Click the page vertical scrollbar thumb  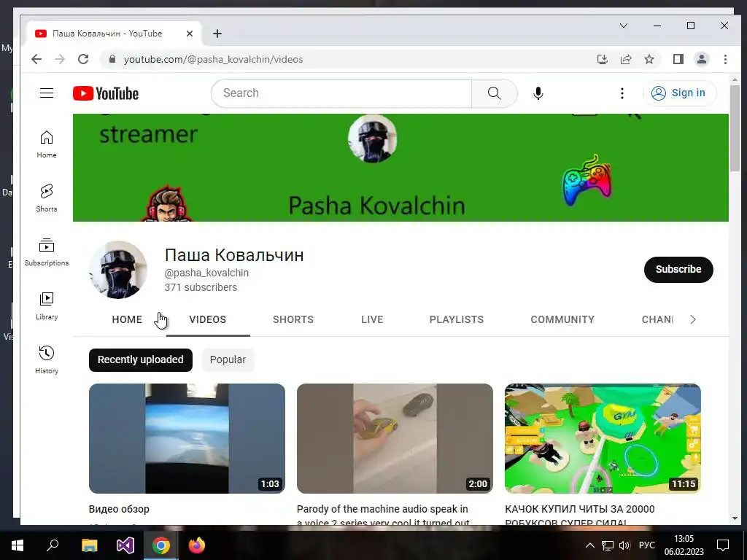coord(734,128)
